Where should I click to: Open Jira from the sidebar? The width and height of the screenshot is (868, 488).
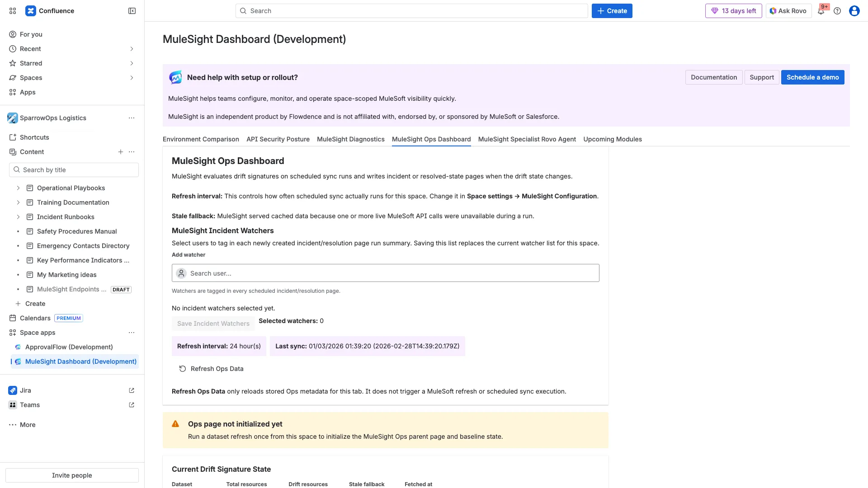click(x=25, y=390)
